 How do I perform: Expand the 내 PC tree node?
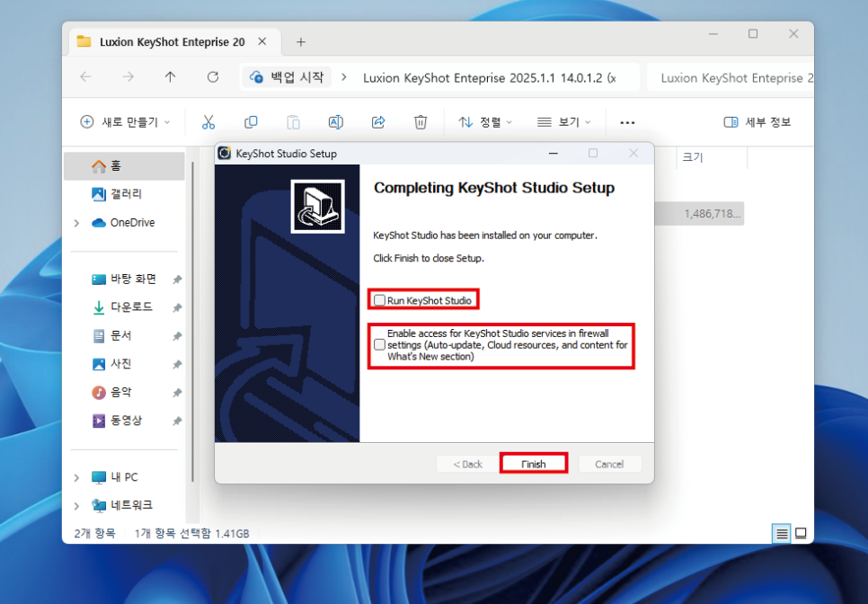click(x=76, y=478)
